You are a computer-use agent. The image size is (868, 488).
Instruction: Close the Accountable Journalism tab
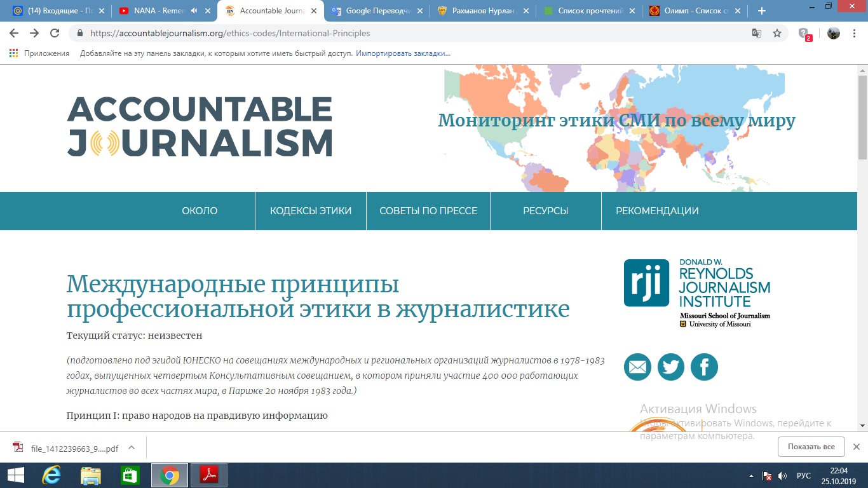point(313,11)
